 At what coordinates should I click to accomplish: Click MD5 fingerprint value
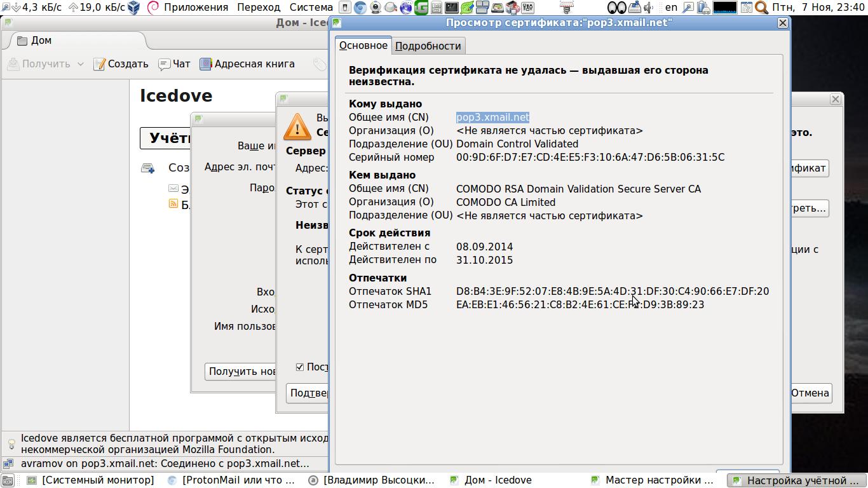pos(580,304)
